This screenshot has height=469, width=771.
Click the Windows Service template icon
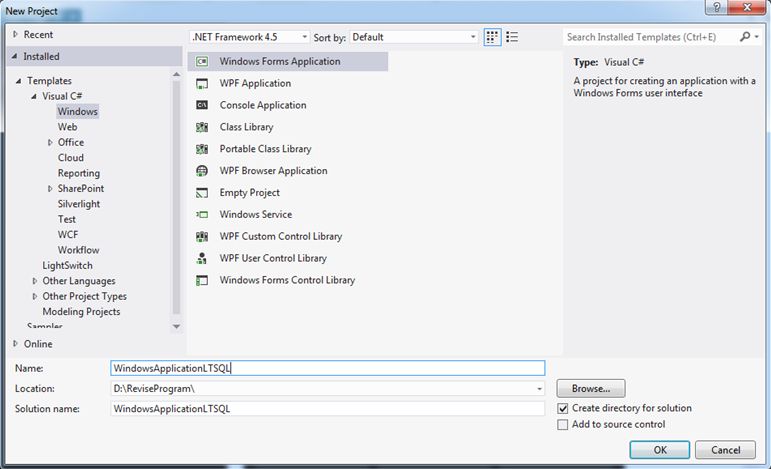[202, 214]
